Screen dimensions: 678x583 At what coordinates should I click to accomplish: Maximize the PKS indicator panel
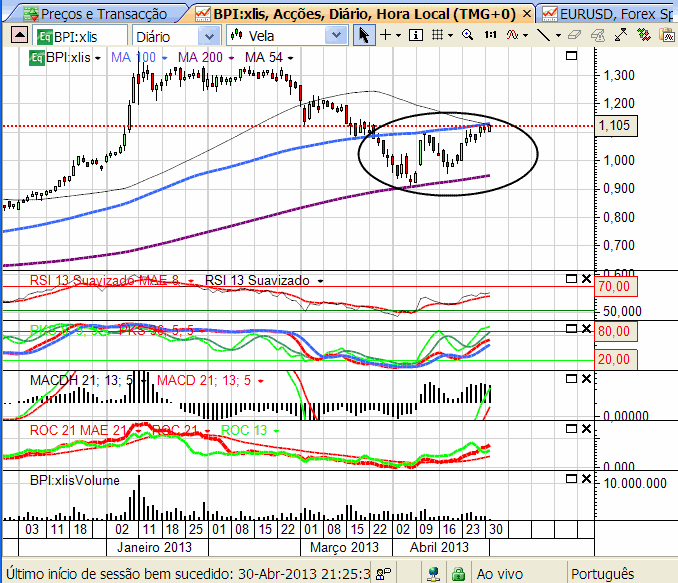pyautogui.click(x=572, y=329)
